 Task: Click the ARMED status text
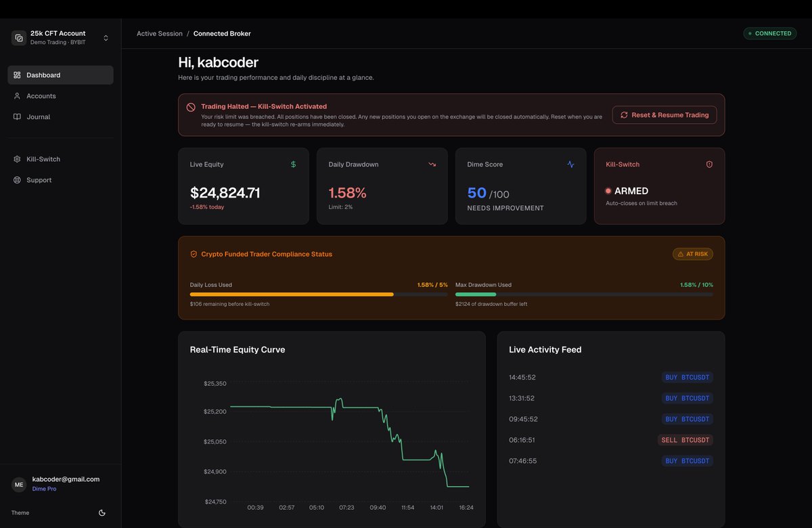tap(631, 191)
